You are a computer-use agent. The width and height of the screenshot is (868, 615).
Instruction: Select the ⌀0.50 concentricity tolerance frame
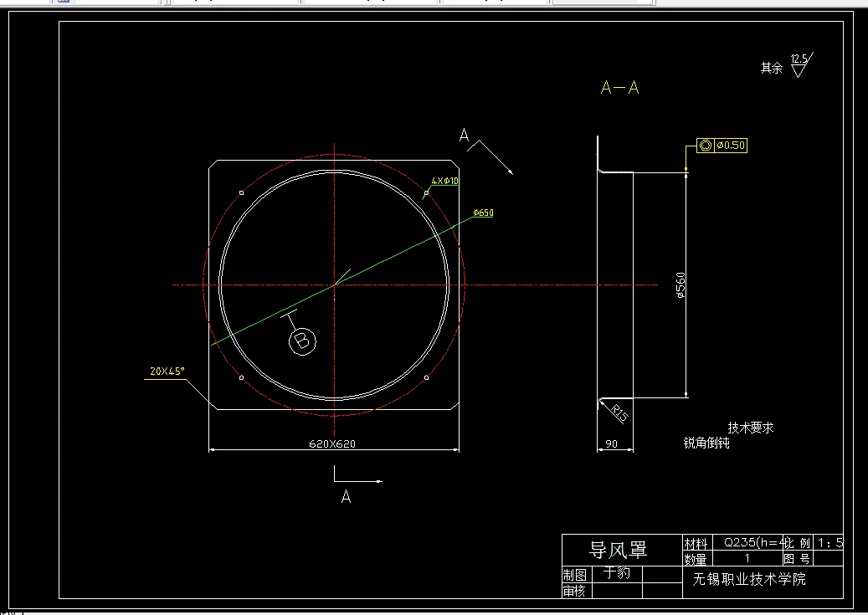click(722, 146)
